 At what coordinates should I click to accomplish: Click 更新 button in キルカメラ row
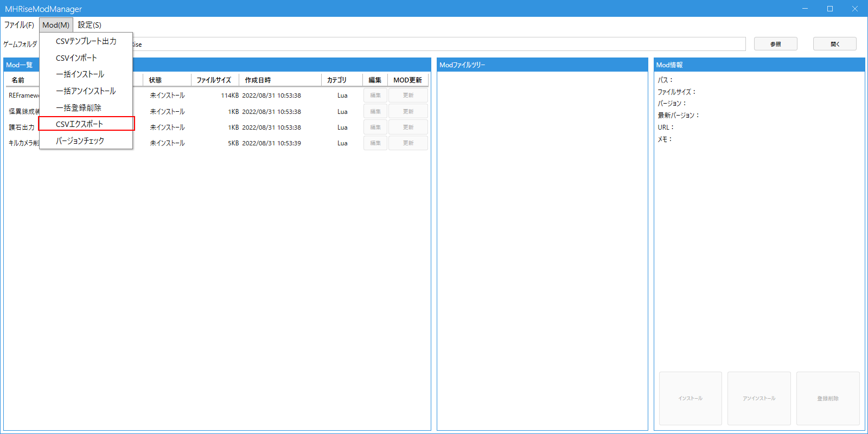(409, 143)
